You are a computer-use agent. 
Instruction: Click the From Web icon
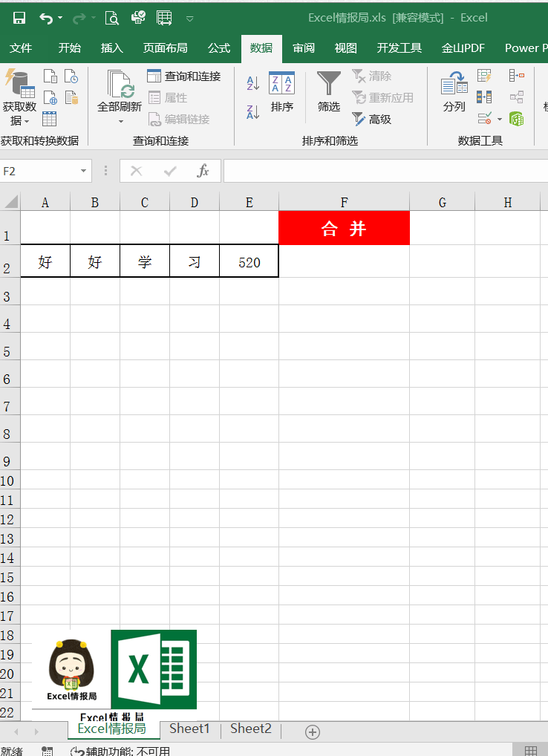click(50, 97)
